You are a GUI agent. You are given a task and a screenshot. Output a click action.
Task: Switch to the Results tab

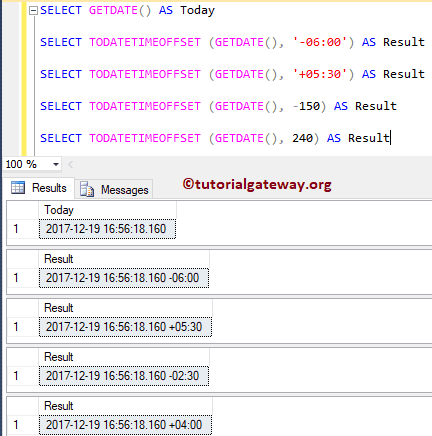click(39, 188)
